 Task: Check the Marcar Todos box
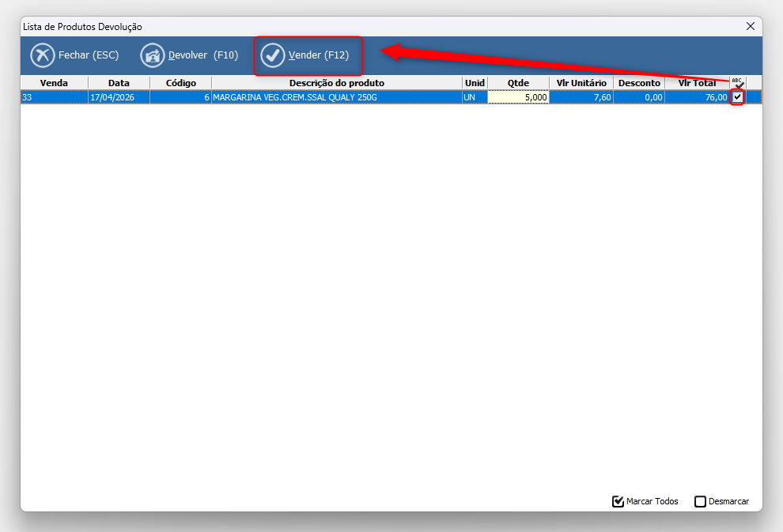pyautogui.click(x=618, y=501)
